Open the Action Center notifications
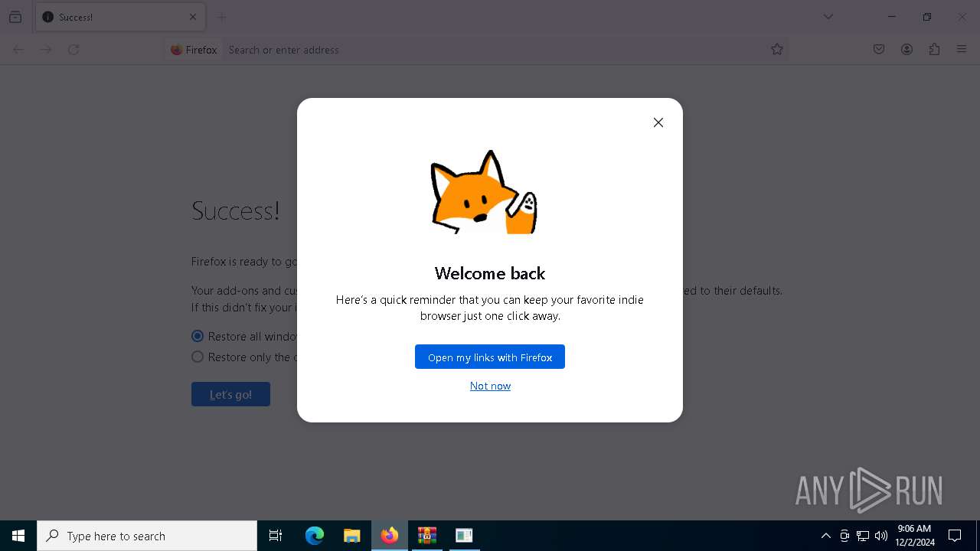The width and height of the screenshot is (980, 551). tap(955, 536)
